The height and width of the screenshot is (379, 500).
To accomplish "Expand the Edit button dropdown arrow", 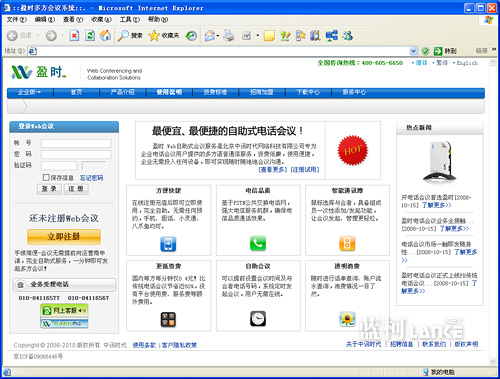I will pos(257,35).
